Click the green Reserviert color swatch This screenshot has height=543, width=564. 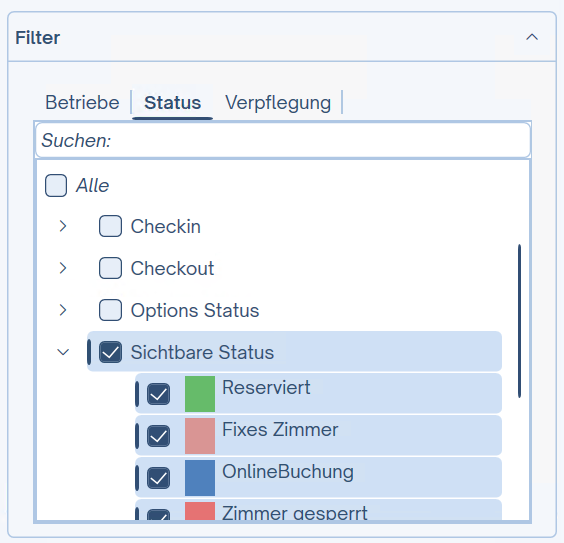tap(200, 394)
